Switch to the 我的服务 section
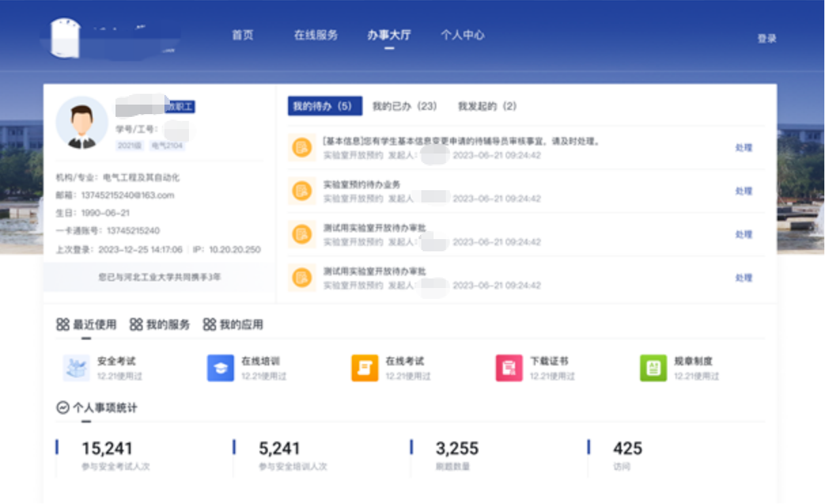The image size is (825, 504). coord(160,325)
